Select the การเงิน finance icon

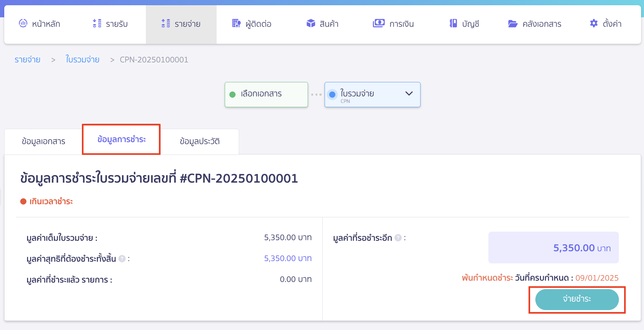click(x=378, y=23)
